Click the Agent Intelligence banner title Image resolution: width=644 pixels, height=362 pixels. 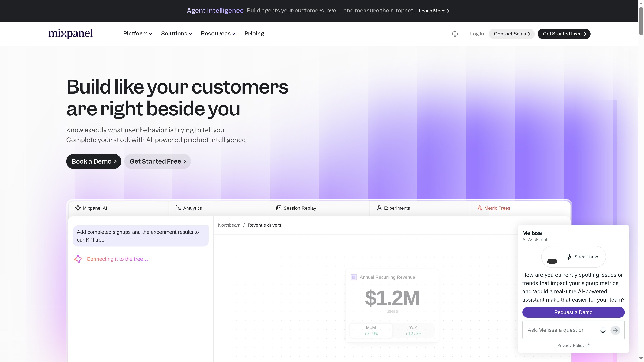click(x=215, y=11)
